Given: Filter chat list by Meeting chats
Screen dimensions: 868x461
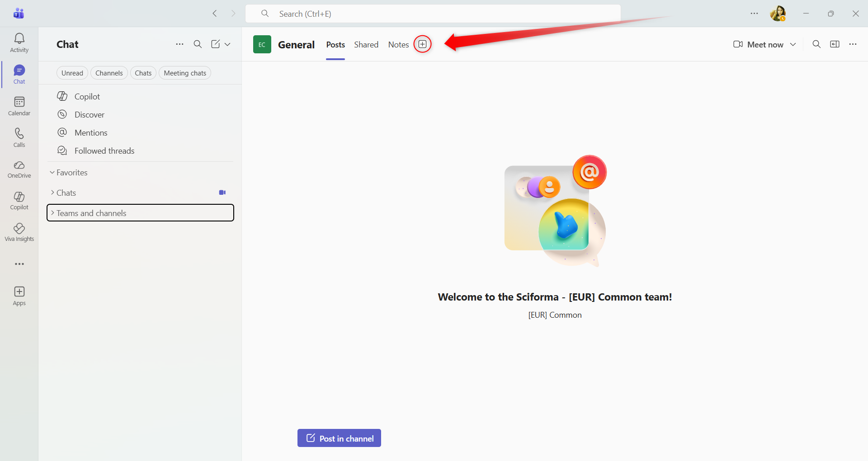Looking at the screenshot, I should pyautogui.click(x=185, y=73).
